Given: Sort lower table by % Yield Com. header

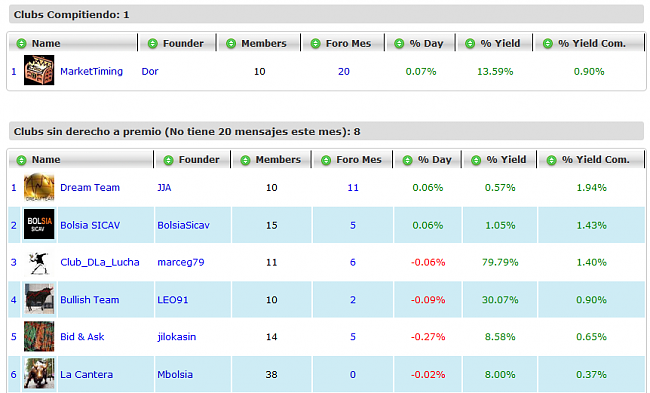Looking at the screenshot, I should [x=596, y=160].
